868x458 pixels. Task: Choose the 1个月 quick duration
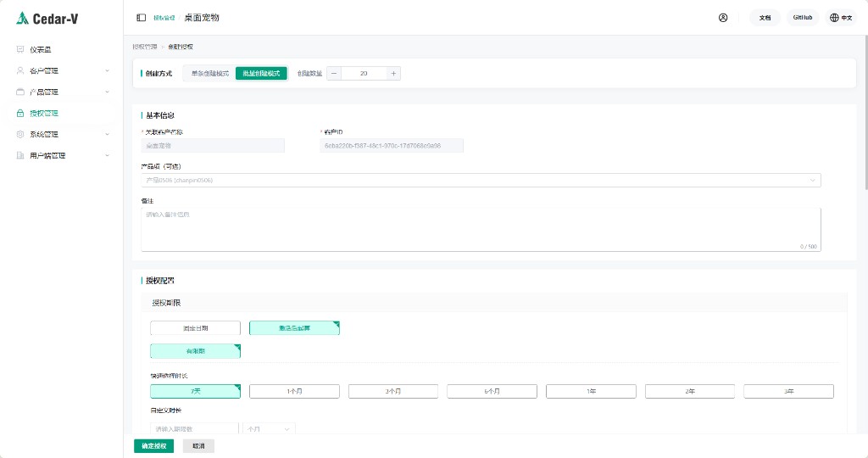pos(294,391)
